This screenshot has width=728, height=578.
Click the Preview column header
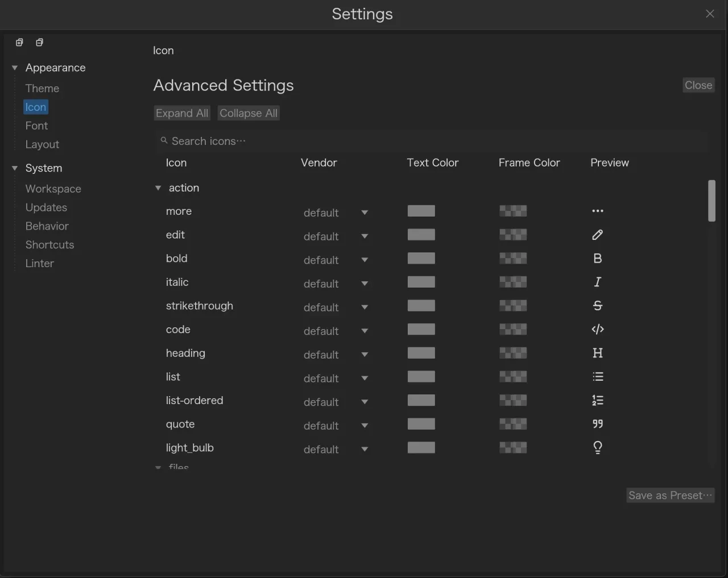(x=610, y=163)
